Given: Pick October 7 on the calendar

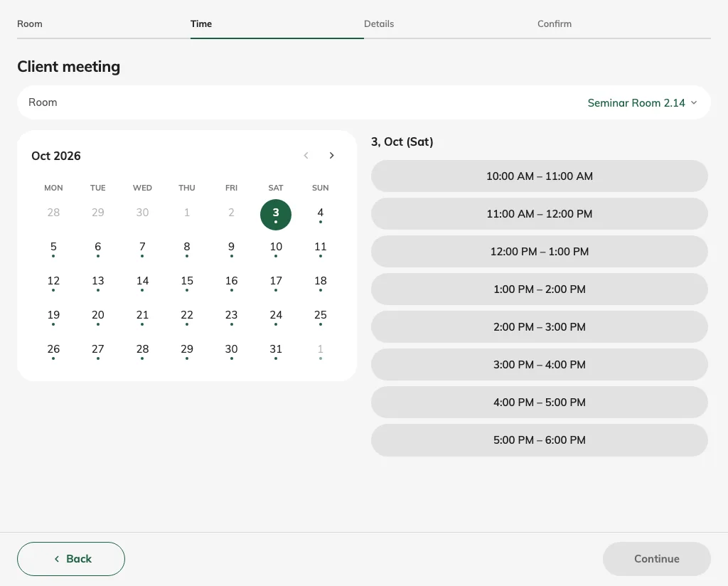Looking at the screenshot, I should (142, 248).
